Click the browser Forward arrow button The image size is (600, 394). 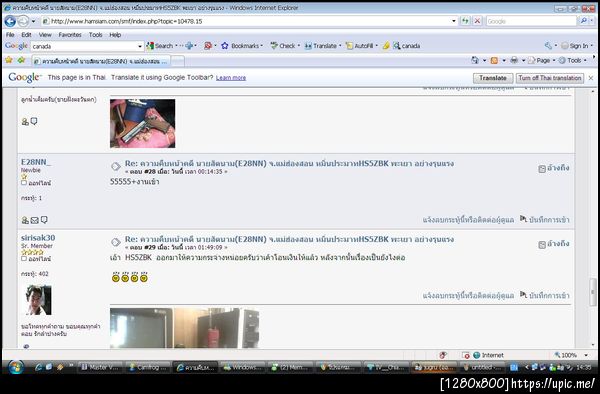tap(23, 21)
